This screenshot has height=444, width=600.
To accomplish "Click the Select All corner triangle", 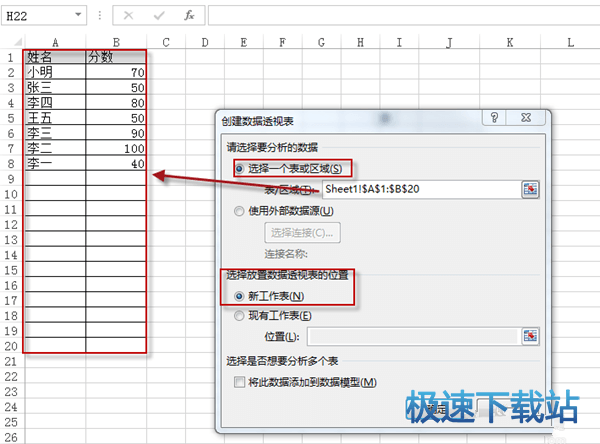I will (x=18, y=42).
